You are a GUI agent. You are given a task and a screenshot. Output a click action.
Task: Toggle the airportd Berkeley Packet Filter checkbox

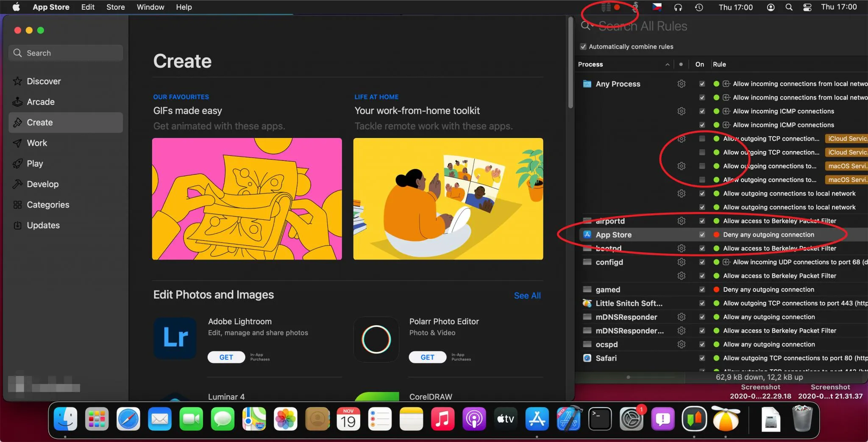[x=702, y=221]
